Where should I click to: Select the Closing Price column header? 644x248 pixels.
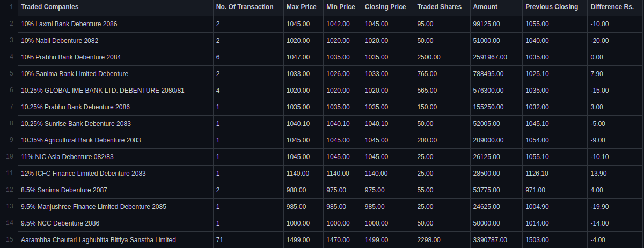point(387,7)
